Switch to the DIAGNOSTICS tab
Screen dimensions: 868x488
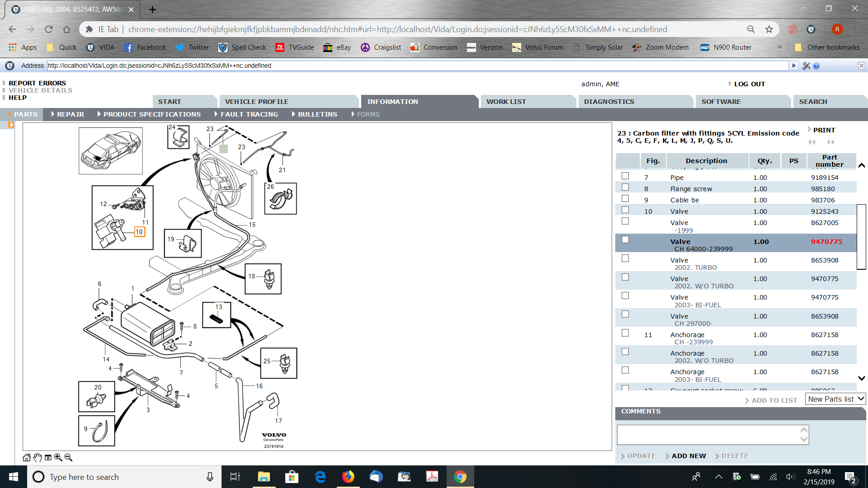609,102
